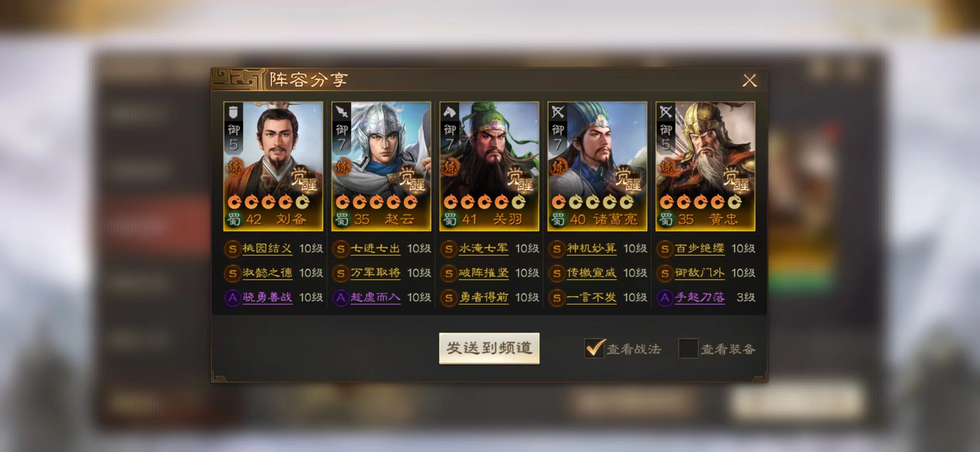980x452 pixels.
Task: Click the 神机妙算 skill link
Action: pos(591,249)
